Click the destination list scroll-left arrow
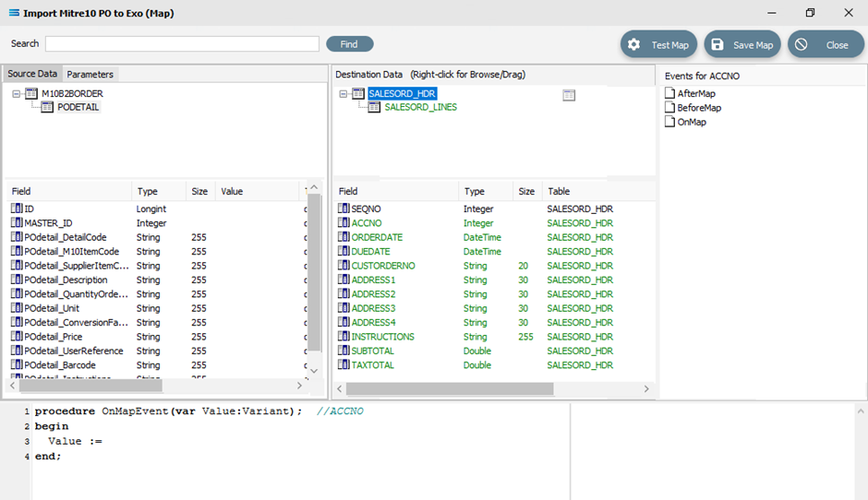 [x=340, y=388]
